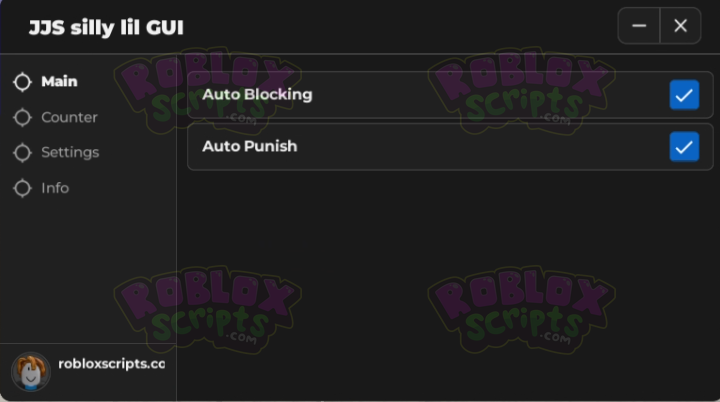Go to the Settings tab

tap(70, 153)
